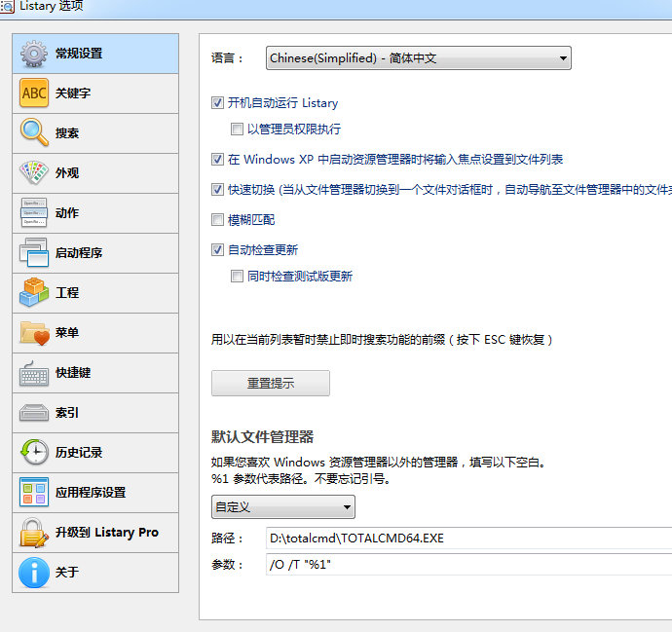Open the 关于 page label
This screenshot has height=632, width=672.
pos(67,572)
